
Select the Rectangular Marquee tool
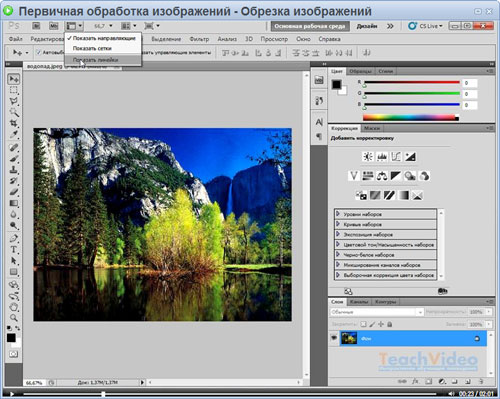(14, 90)
